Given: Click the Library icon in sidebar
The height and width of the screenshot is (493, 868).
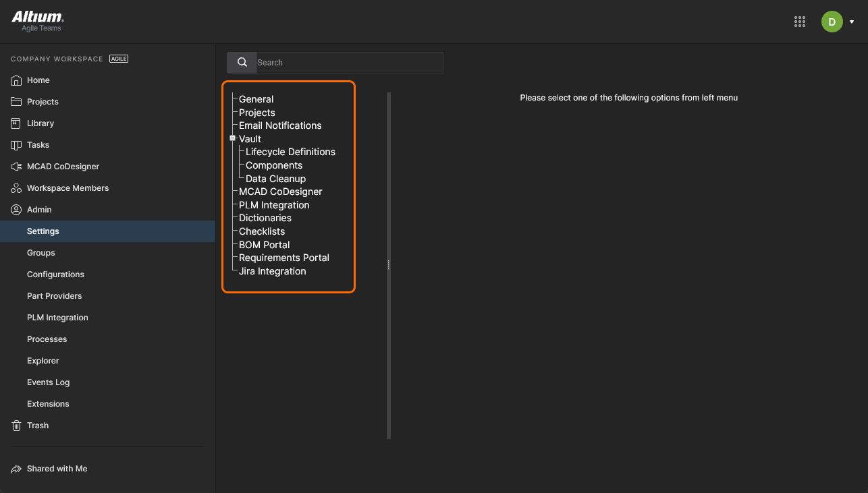Looking at the screenshot, I should (16, 123).
